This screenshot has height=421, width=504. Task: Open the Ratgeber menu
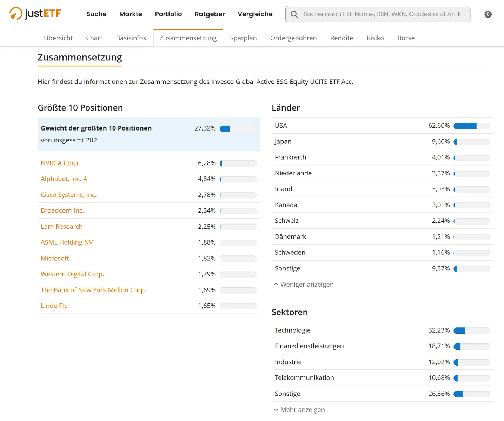210,14
